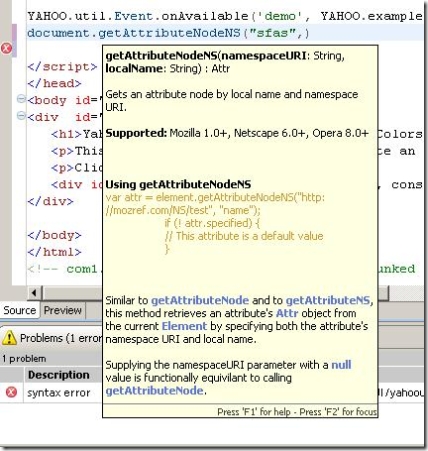Click the <h1> tag line in editor
The image size is (428, 451).
[x=77, y=134]
